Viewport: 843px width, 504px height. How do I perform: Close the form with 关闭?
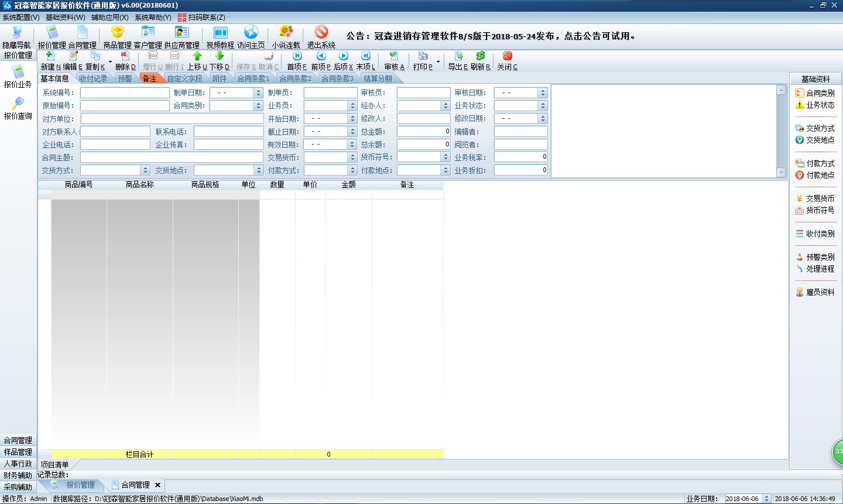(507, 61)
